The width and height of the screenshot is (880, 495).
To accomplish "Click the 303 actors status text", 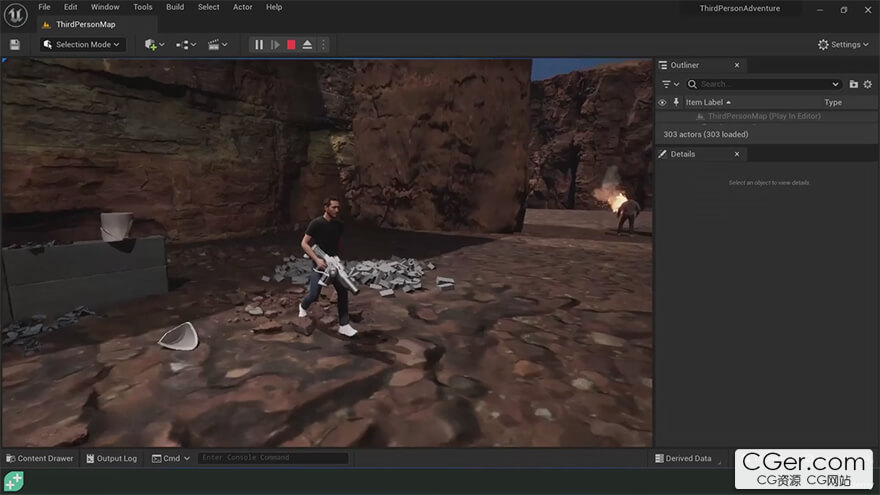I will coord(705,134).
